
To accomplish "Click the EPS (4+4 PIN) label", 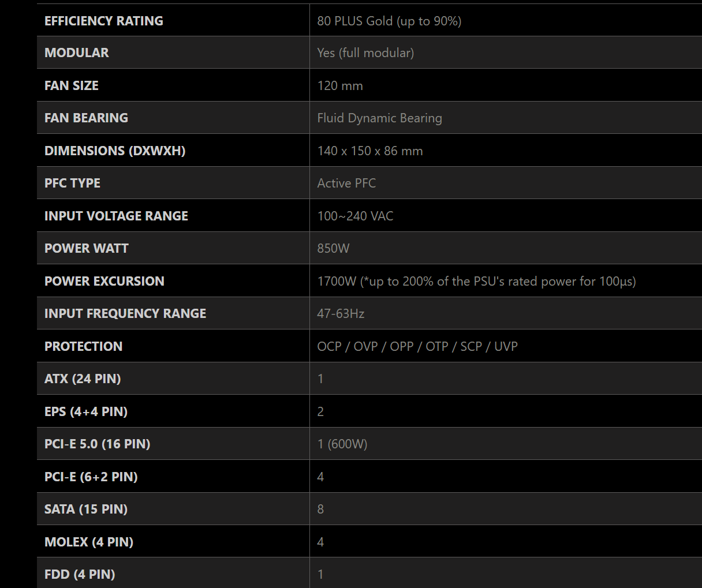I will click(86, 411).
